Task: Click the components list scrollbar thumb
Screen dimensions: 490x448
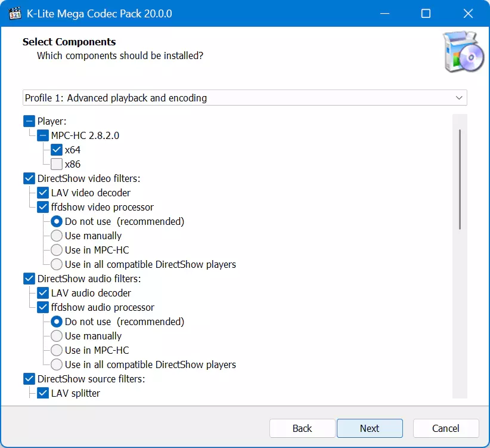Action: click(460, 180)
